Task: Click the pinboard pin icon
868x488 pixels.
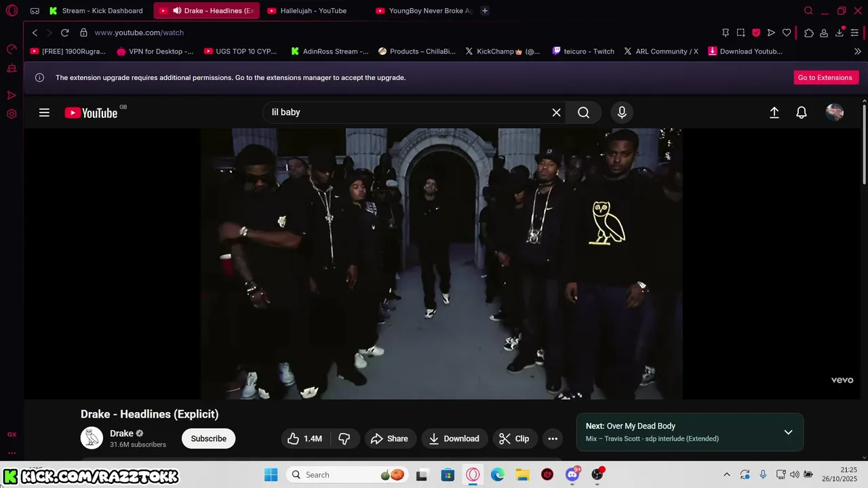Action: point(726,33)
